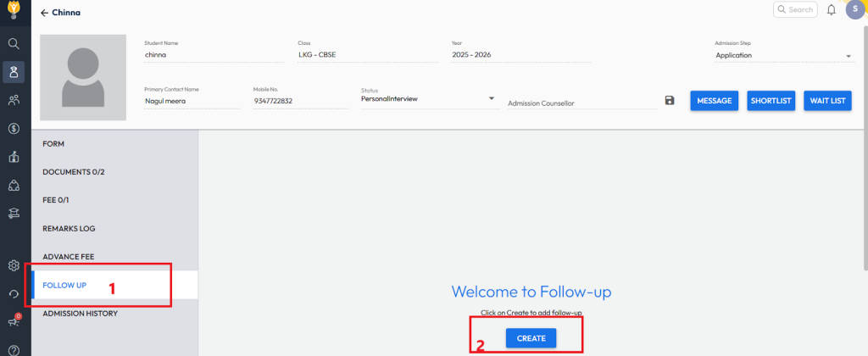Open the DOCUMENTS 0/2 tab
The height and width of the screenshot is (356, 868).
(74, 172)
